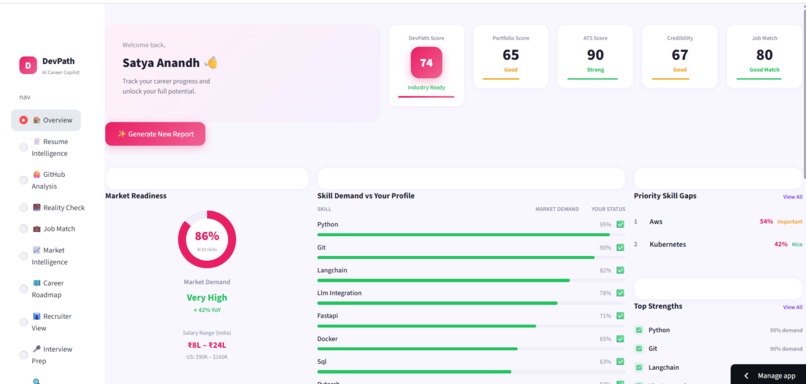The image size is (806, 384).
Task: Click the Llm Integration status checkmark
Action: [x=620, y=293]
